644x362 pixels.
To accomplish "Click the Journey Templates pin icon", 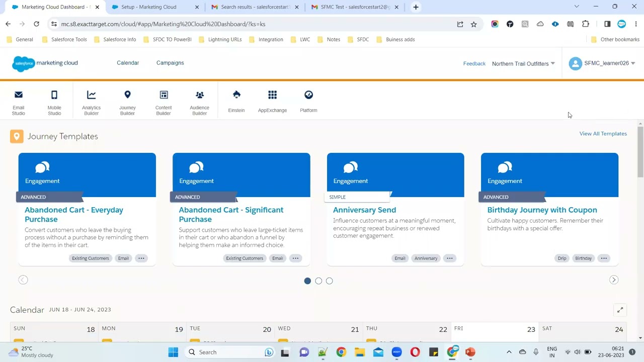I will coord(17,136).
